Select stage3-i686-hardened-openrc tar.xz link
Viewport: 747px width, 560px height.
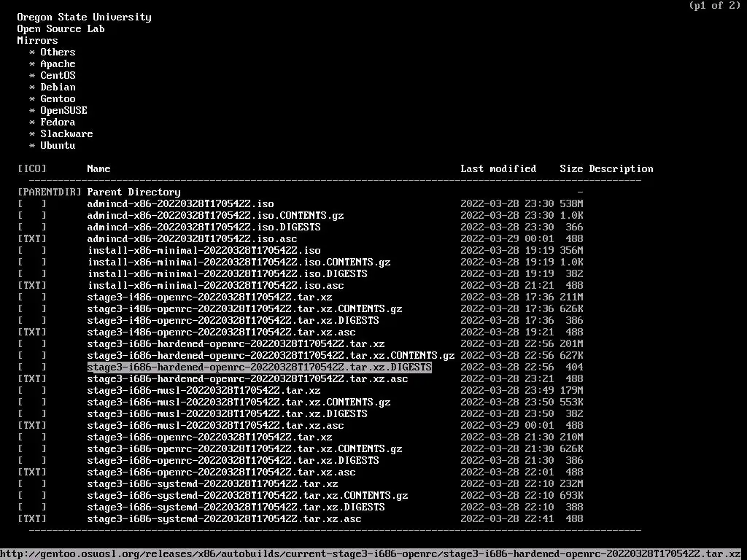236,344
